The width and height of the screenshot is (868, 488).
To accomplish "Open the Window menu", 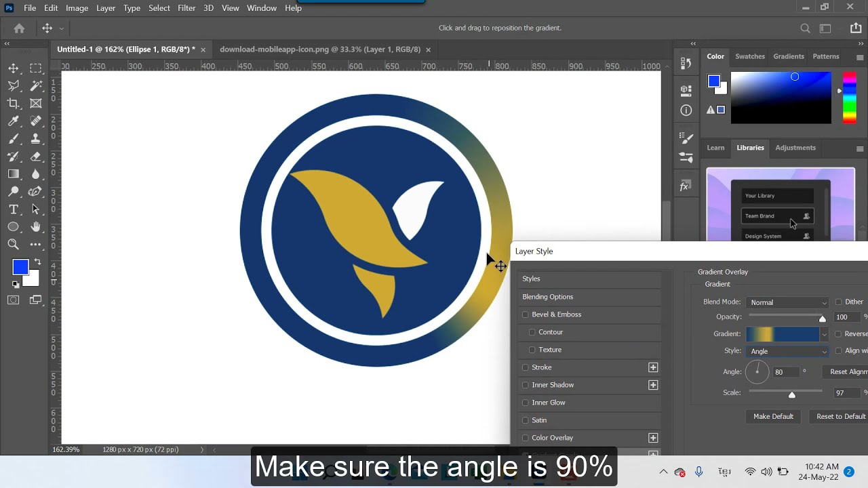I will [262, 8].
